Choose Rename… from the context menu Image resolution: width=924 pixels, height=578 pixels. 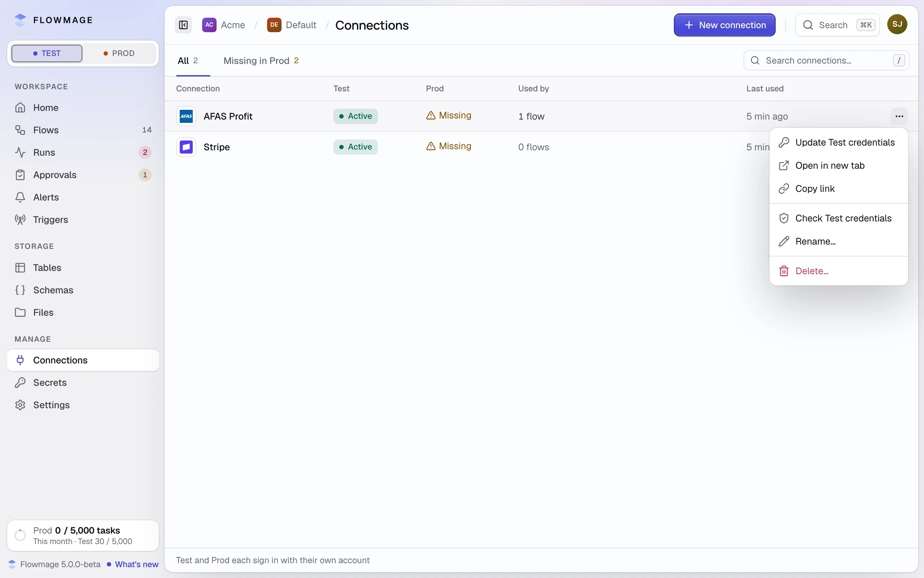[x=838, y=242]
